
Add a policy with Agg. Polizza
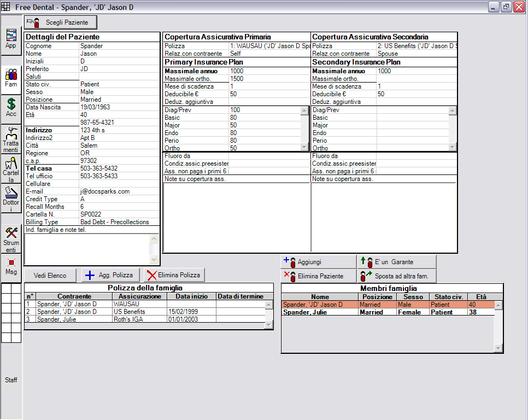coord(110,276)
